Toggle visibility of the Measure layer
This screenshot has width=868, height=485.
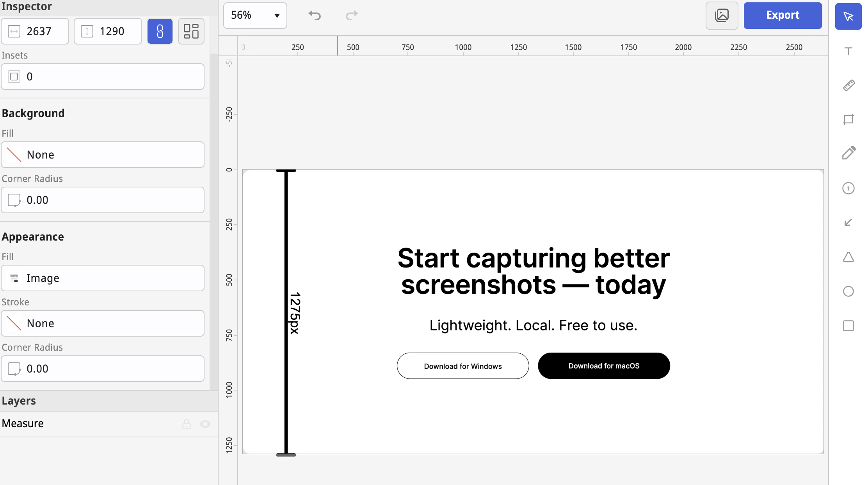[x=205, y=424]
